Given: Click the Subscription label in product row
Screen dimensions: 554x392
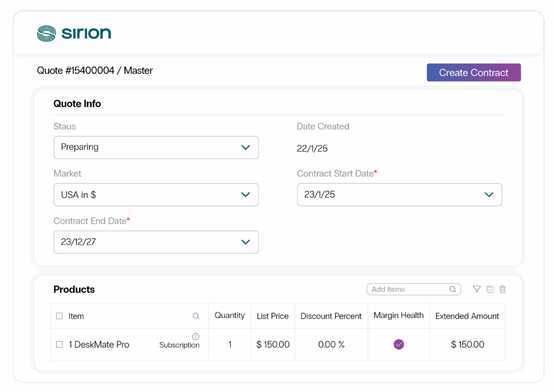Looking at the screenshot, I should pos(180,345).
